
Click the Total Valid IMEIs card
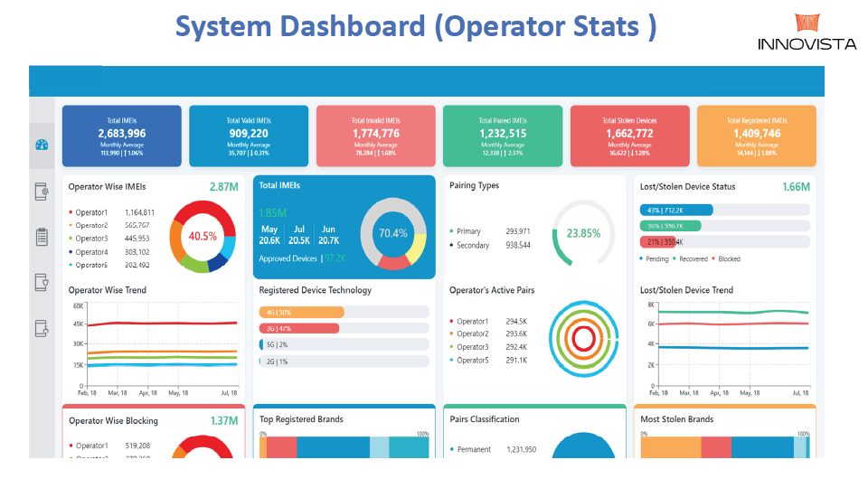[x=249, y=136]
